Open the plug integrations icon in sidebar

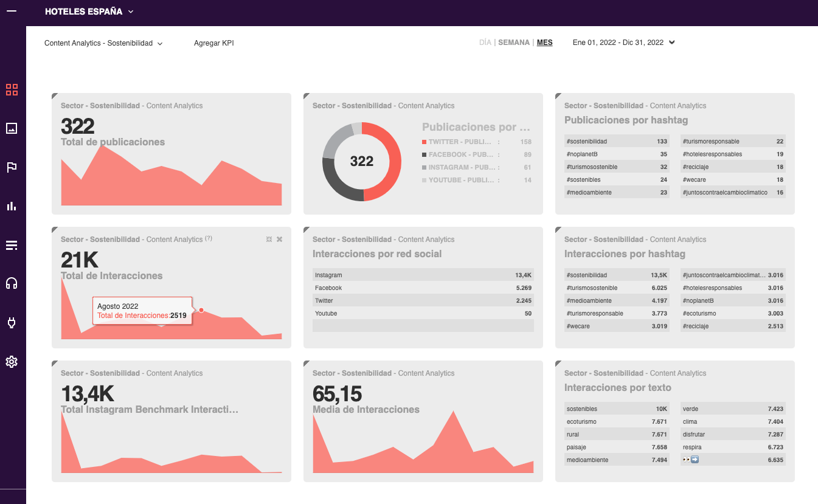[x=12, y=322]
